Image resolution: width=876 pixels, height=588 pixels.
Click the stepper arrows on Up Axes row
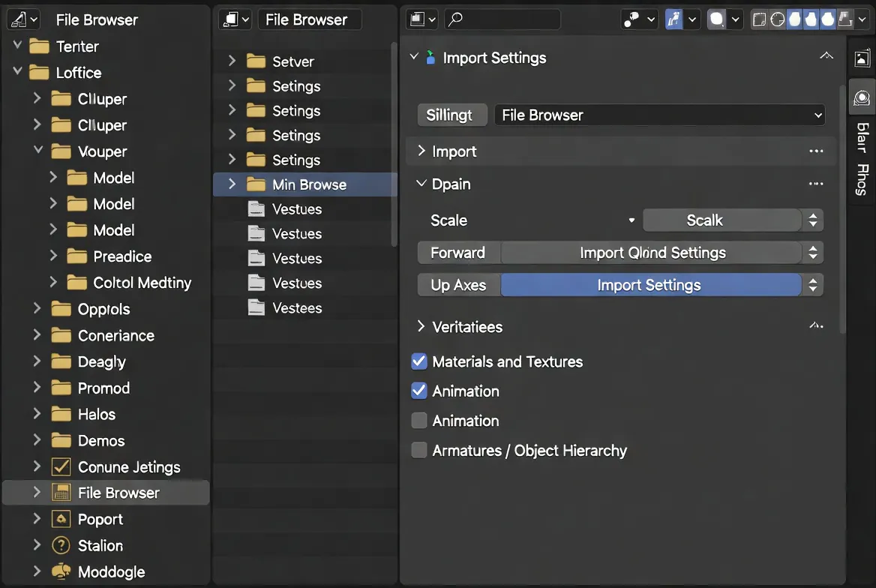click(x=813, y=285)
